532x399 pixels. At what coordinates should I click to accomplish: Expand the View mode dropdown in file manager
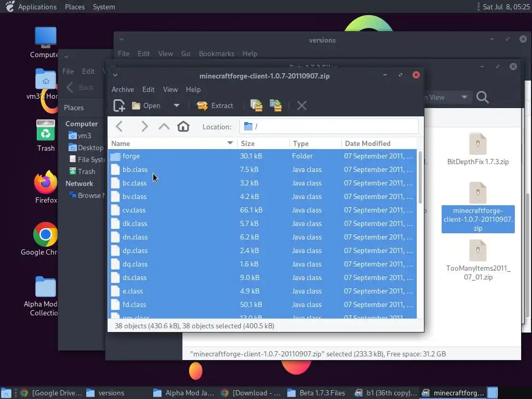tap(464, 97)
